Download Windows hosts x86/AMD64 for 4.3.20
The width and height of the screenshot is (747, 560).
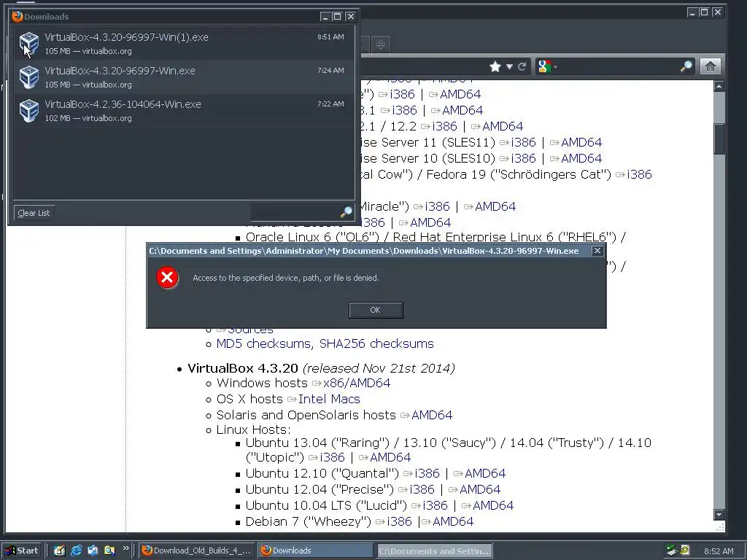tap(356, 383)
